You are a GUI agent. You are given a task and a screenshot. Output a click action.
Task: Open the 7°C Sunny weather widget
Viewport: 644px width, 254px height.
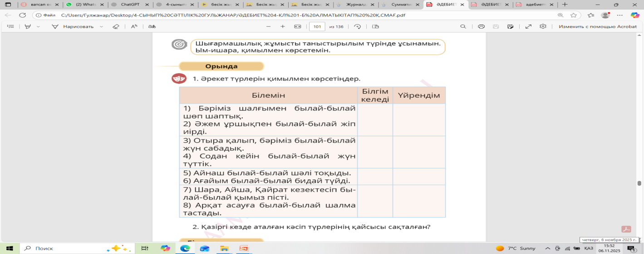coord(516,248)
